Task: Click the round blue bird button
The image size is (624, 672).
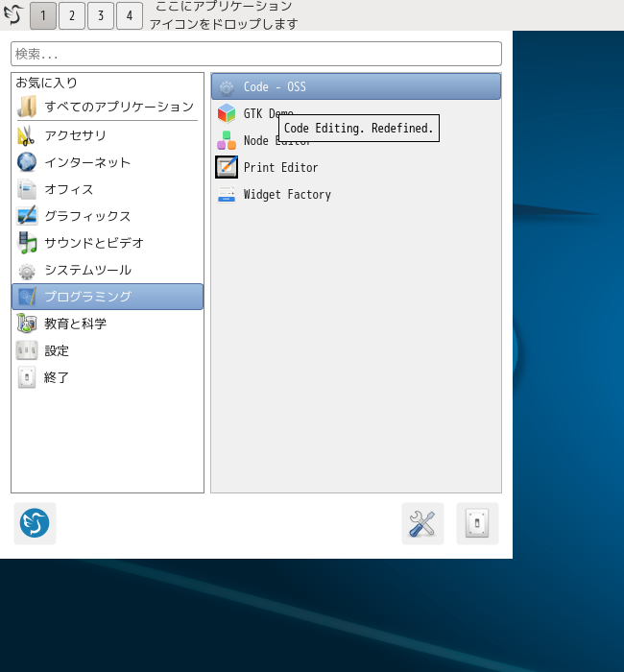Action: 35,523
